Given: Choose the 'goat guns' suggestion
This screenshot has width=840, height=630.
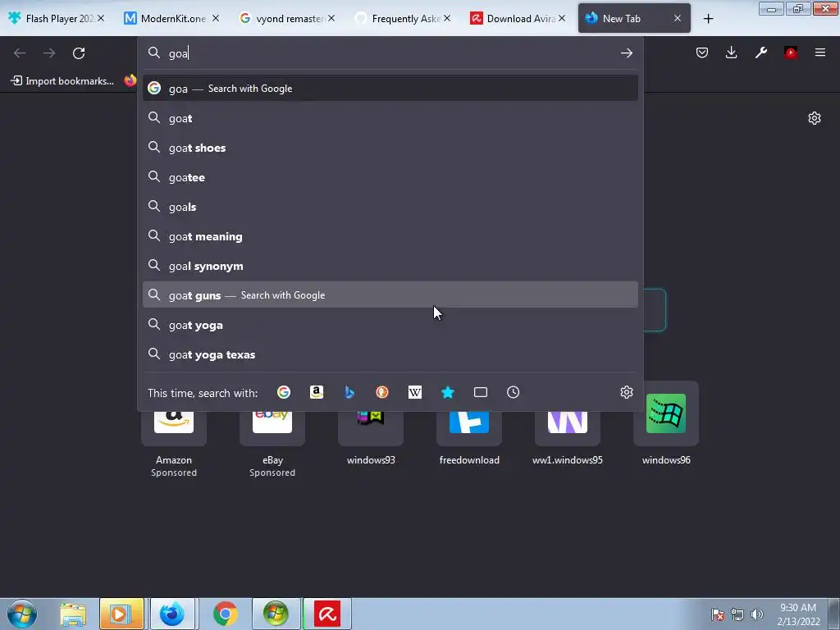Looking at the screenshot, I should 390,294.
